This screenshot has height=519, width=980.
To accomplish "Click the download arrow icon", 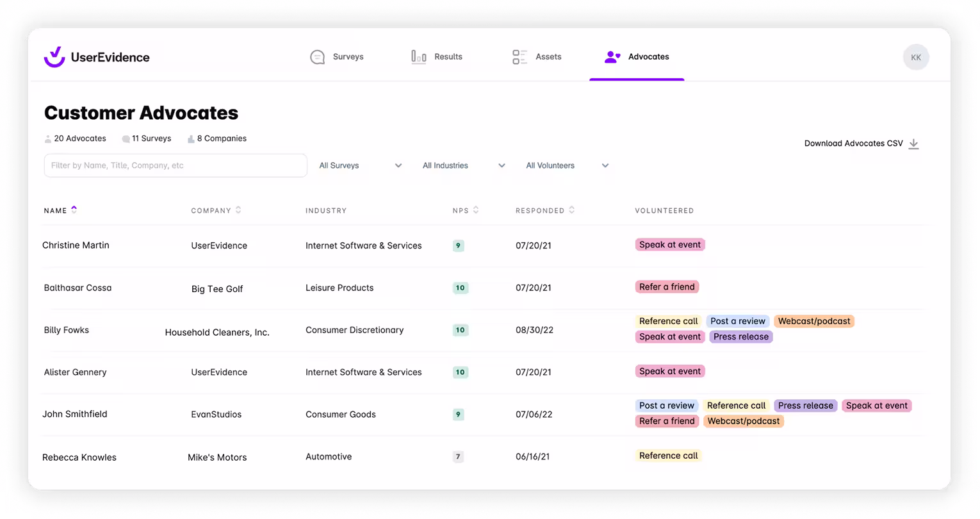I will pos(914,144).
